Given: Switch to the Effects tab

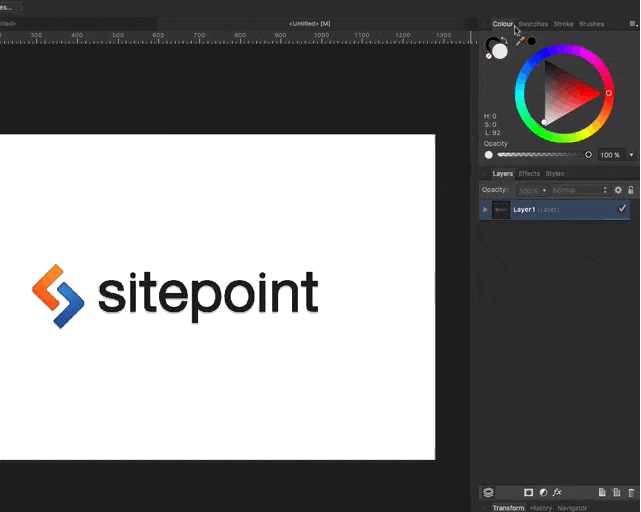Looking at the screenshot, I should tap(528, 174).
